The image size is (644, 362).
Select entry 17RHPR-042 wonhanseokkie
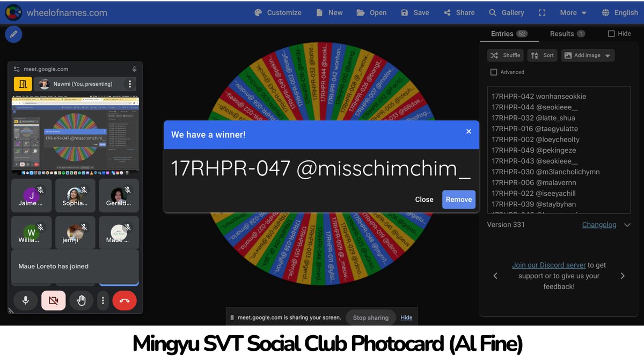(x=539, y=97)
